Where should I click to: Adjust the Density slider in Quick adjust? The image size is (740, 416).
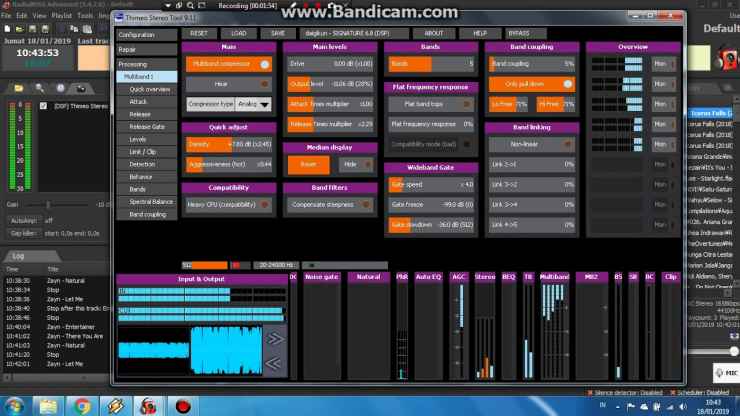point(229,145)
